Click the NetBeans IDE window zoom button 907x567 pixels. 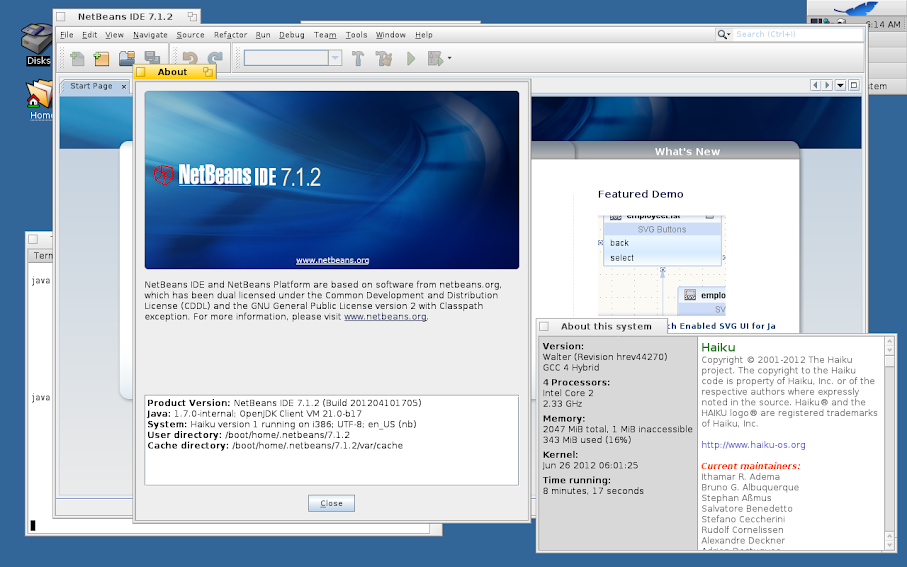tap(192, 17)
